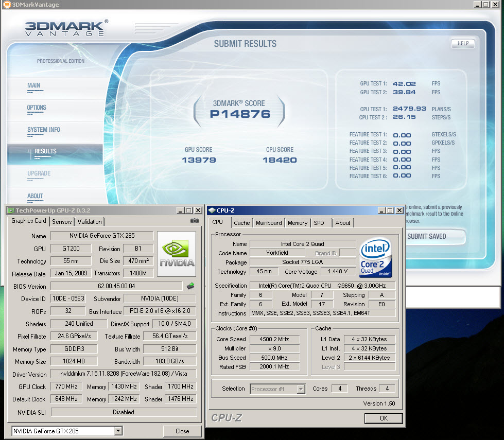Click the Code Name value Yorkfield
Viewport: 504px width, 440px height.
pyautogui.click(x=277, y=253)
